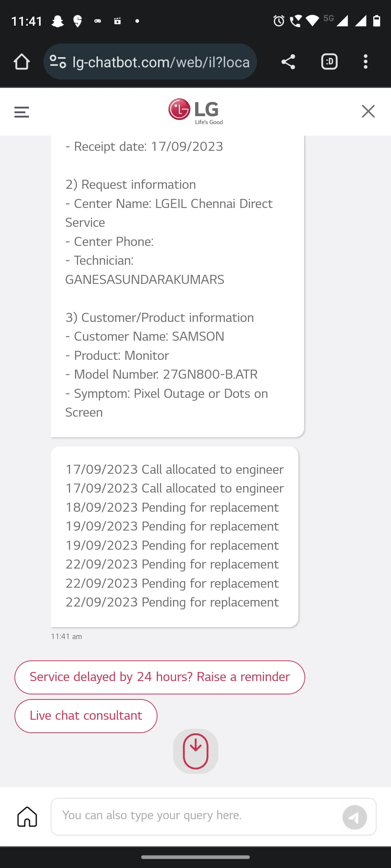Click the LG logo in the header
This screenshot has height=868, width=391.
[195, 110]
